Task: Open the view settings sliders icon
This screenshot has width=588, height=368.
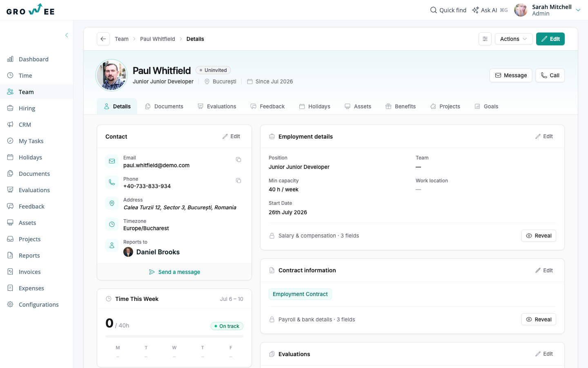Action: (485, 39)
